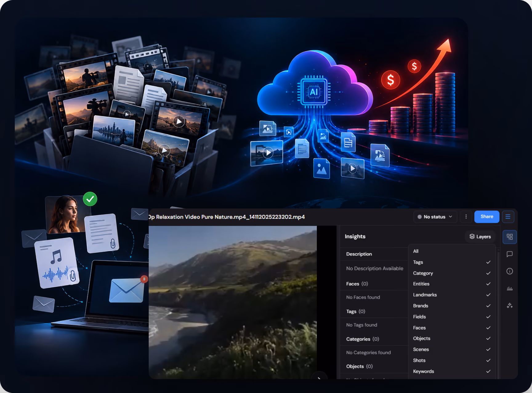532x393 pixels.
Task: Open the No status dropdown
Action: [x=435, y=217]
